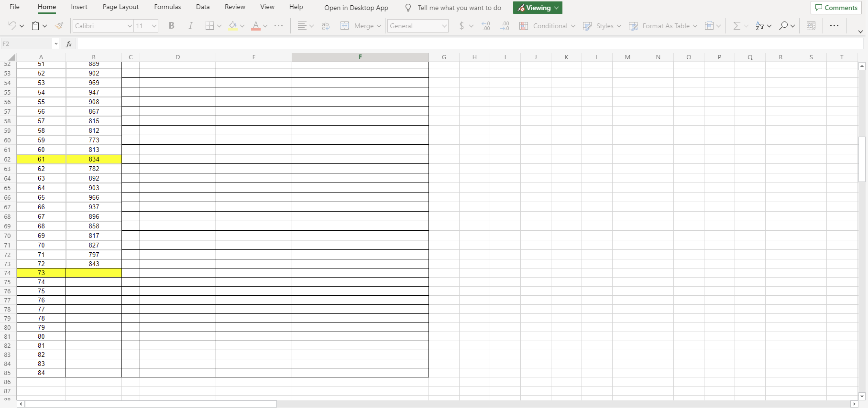The width and height of the screenshot is (868, 408).
Task: Toggle Italic formatting
Action: point(190,26)
